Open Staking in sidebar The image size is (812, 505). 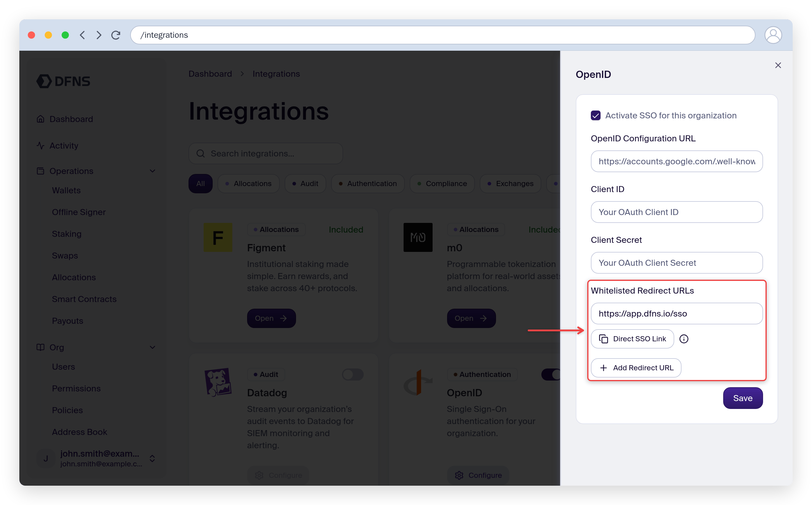(66, 234)
